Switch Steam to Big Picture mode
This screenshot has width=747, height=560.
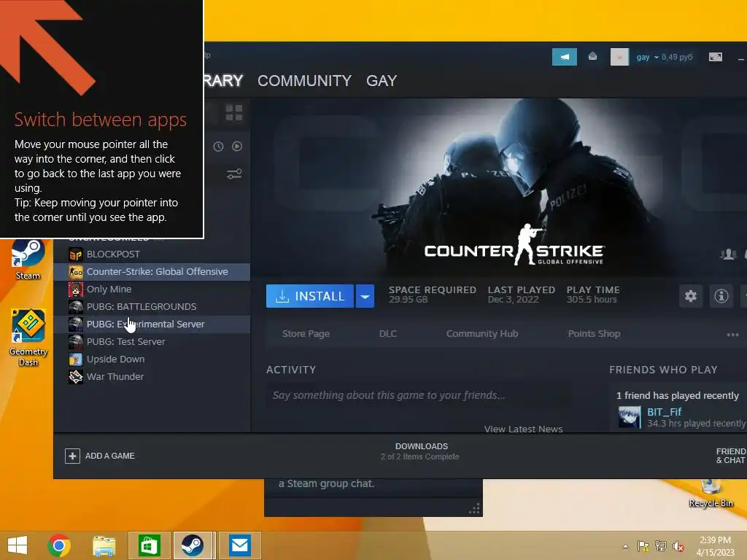coord(716,57)
